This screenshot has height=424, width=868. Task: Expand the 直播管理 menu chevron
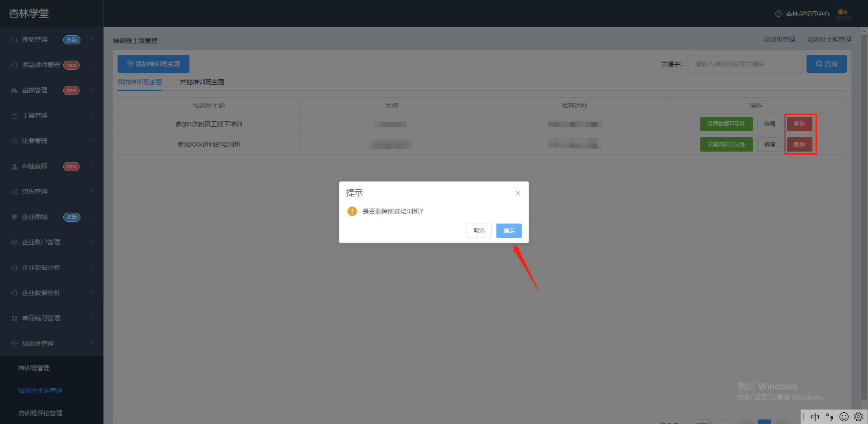[92, 90]
